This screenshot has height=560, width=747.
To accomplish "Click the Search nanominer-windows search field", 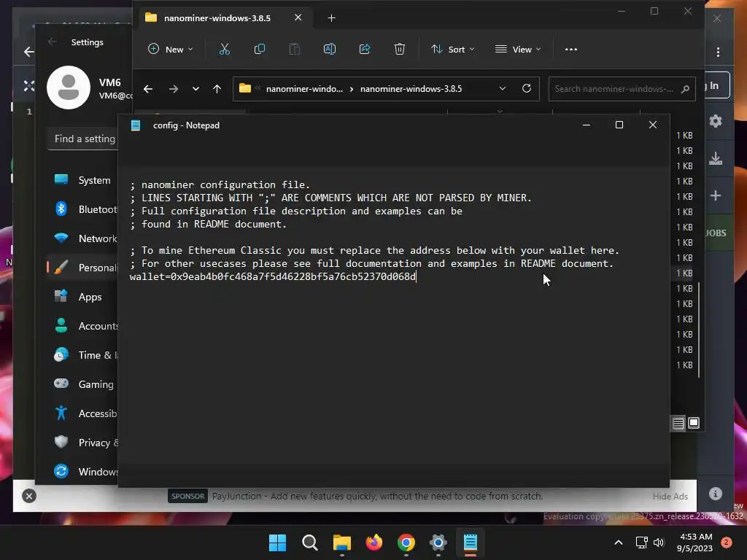I will click(x=622, y=89).
